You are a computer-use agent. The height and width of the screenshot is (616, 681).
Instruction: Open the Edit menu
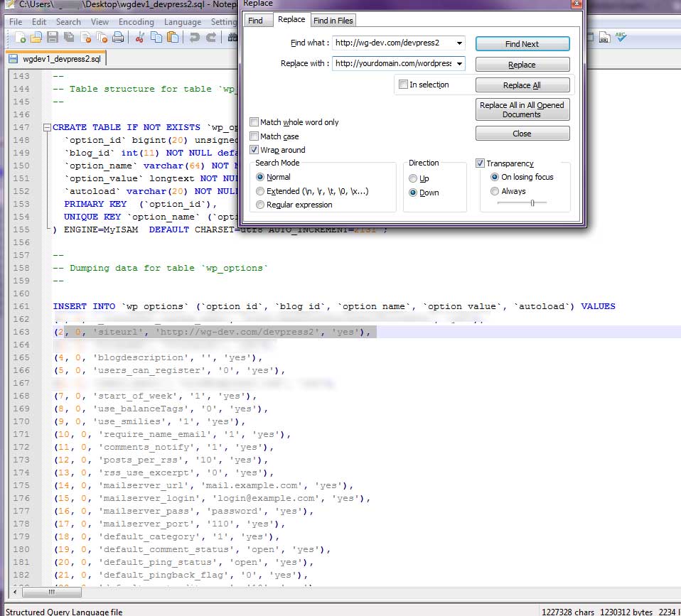click(38, 22)
